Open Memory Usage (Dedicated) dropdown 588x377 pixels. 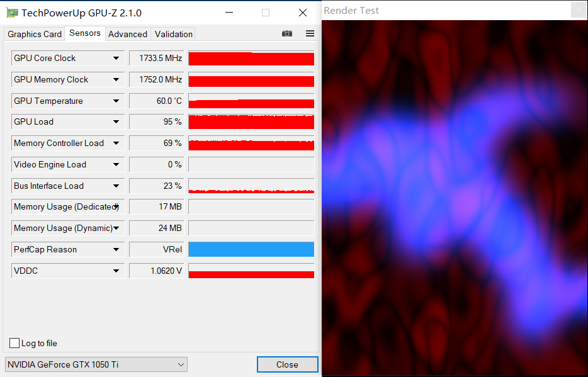116,207
